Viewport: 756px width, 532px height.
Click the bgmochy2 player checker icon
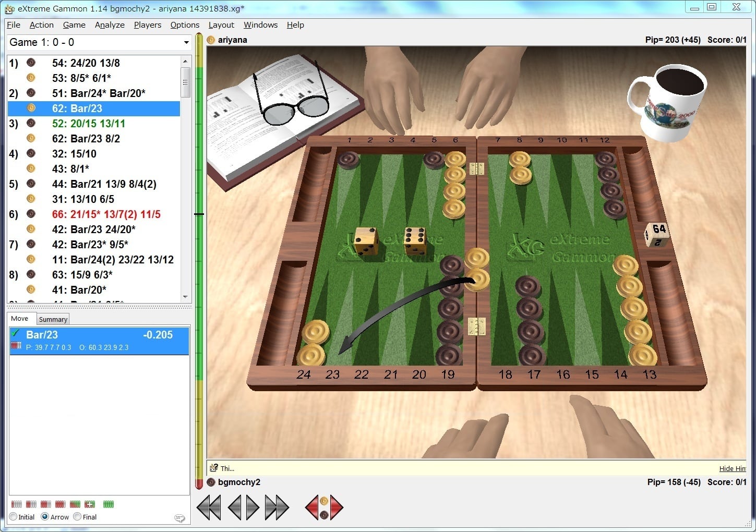click(x=211, y=482)
